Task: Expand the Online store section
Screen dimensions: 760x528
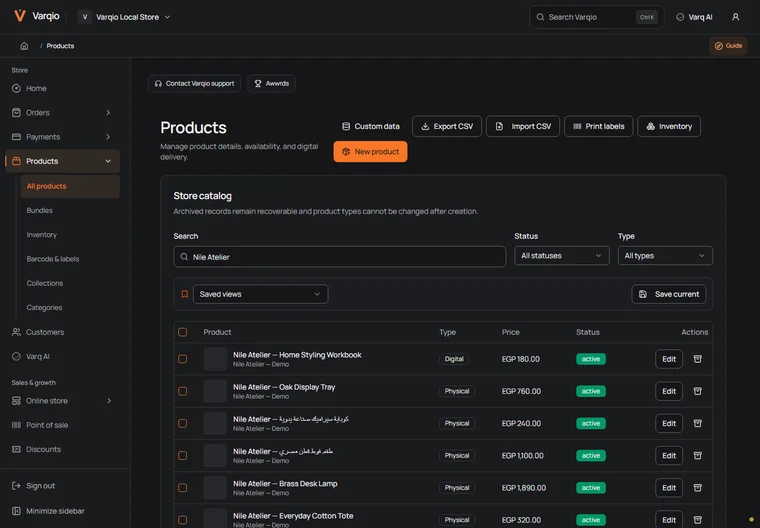Action: click(109, 400)
